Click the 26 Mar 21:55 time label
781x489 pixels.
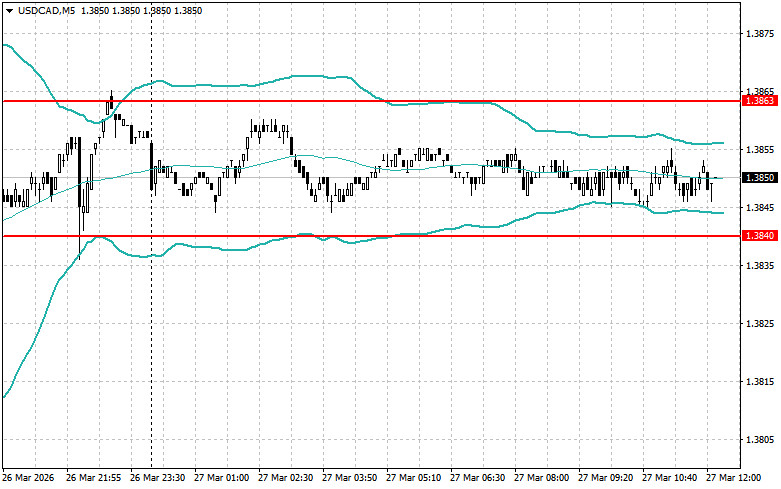pos(94,478)
